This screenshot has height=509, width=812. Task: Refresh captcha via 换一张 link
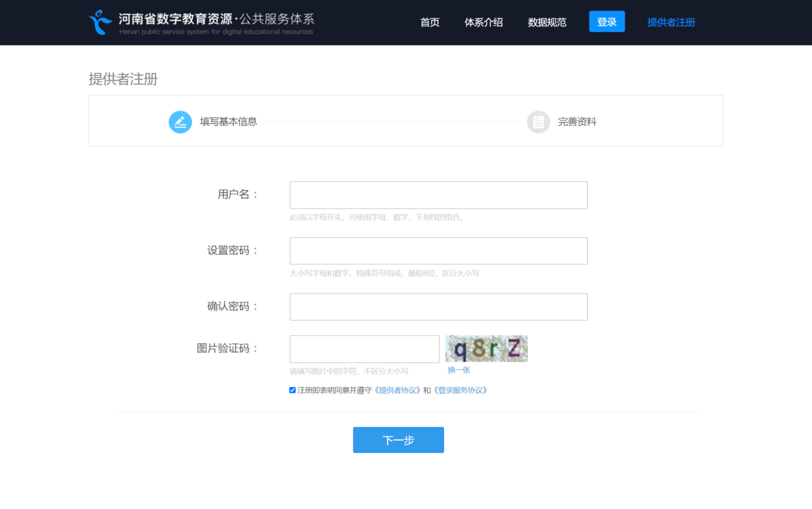[458, 370]
